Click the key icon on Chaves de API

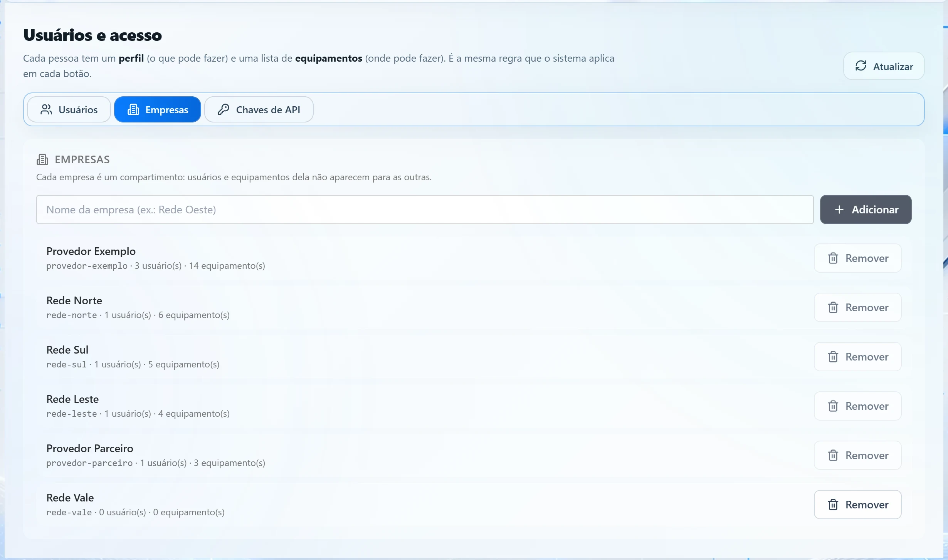click(224, 110)
